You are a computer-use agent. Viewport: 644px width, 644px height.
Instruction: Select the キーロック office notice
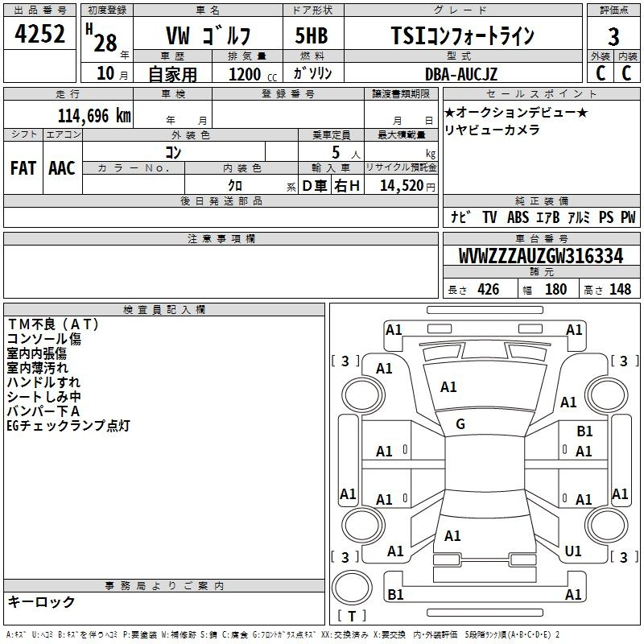[x=41, y=602]
